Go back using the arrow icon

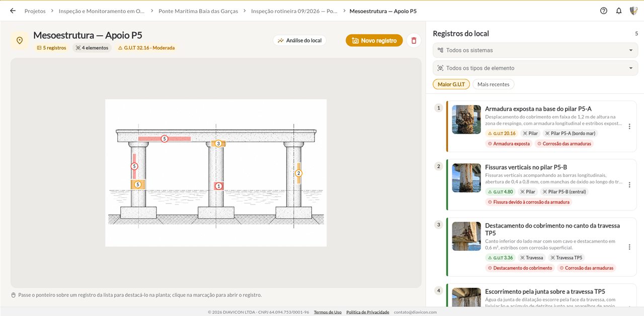coord(13,11)
